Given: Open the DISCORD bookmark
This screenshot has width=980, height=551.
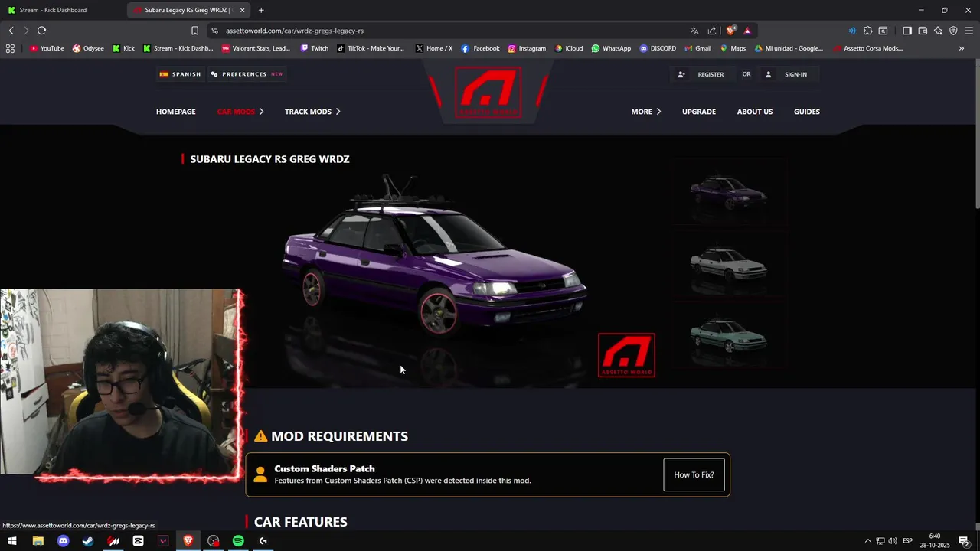Looking at the screenshot, I should tap(658, 48).
